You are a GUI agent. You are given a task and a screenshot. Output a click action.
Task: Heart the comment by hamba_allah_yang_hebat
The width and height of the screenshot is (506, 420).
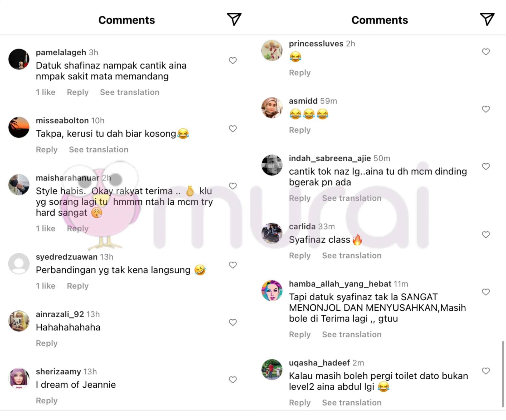(x=486, y=292)
